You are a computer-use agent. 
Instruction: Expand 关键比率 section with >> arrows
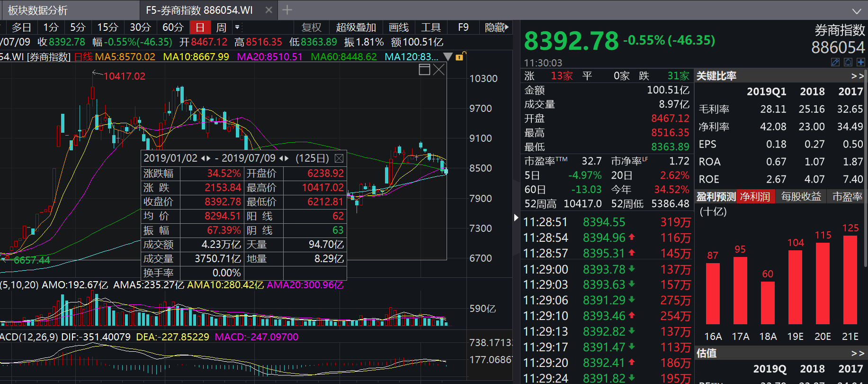point(857,76)
